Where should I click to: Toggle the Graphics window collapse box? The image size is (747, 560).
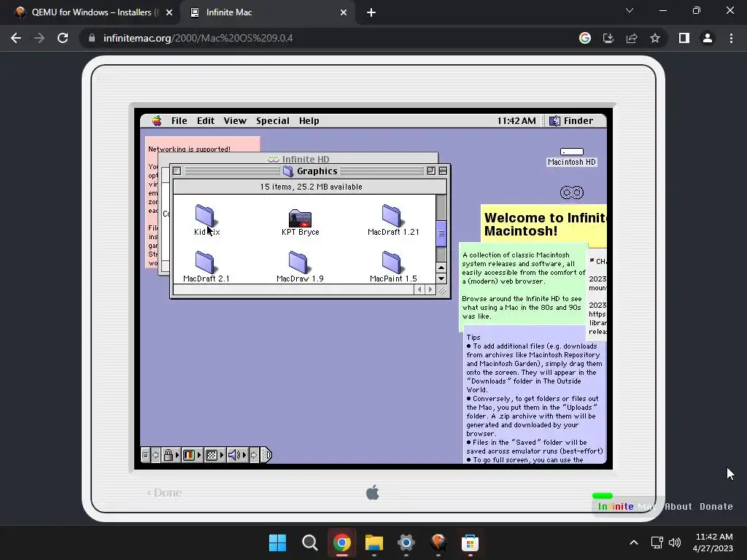click(443, 171)
